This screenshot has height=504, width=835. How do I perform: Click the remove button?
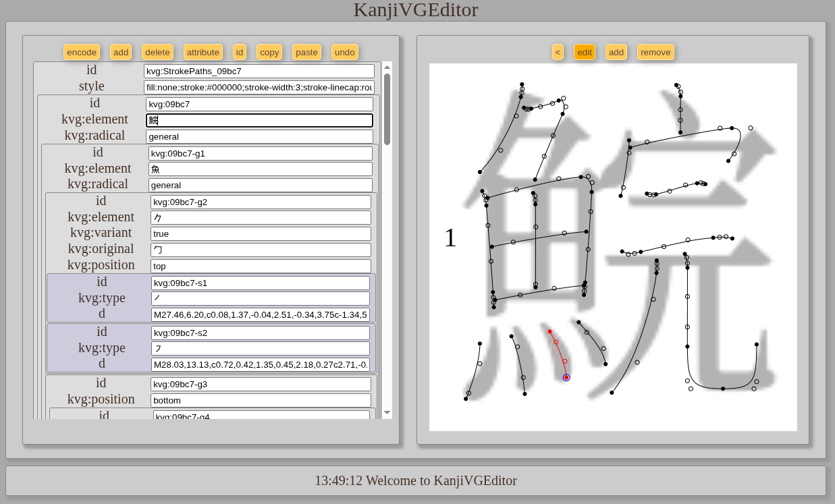click(655, 52)
